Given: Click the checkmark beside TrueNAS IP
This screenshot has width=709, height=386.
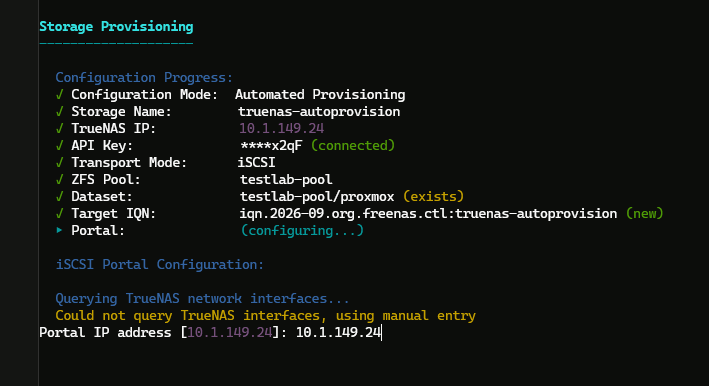Looking at the screenshot, I should pyautogui.click(x=59, y=129).
